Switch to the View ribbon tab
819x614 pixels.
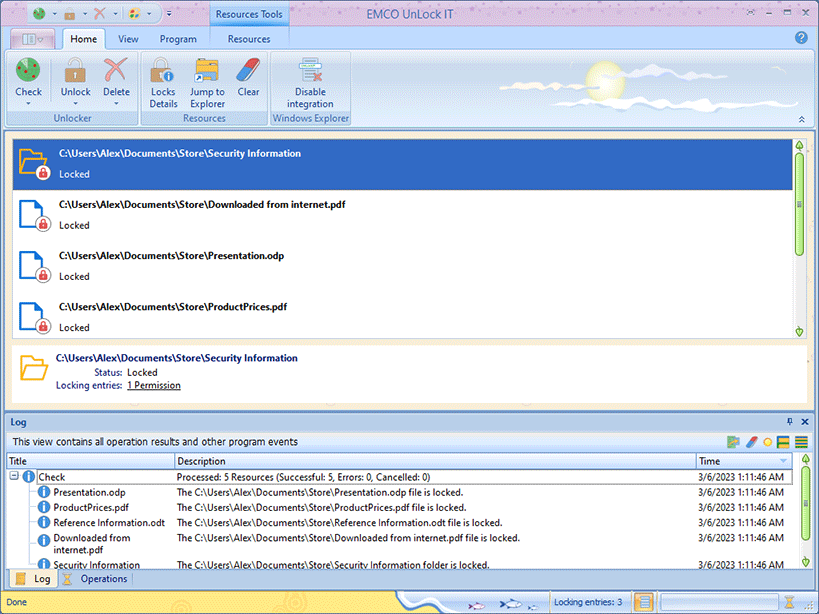click(x=128, y=39)
